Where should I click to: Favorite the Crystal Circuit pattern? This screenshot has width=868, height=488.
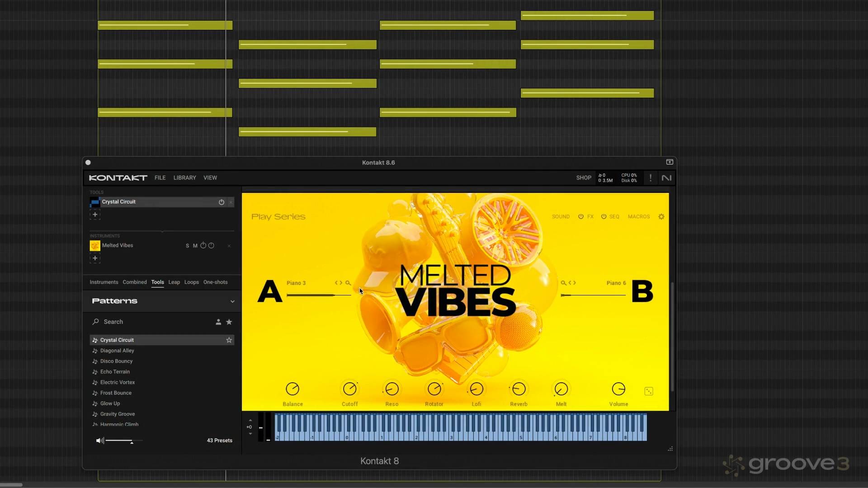click(x=229, y=340)
